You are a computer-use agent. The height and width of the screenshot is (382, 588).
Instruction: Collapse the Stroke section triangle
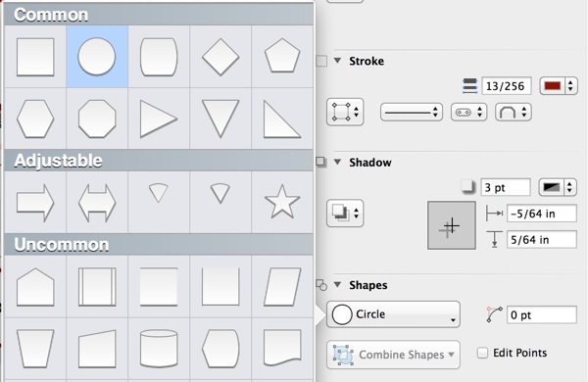[x=337, y=61]
